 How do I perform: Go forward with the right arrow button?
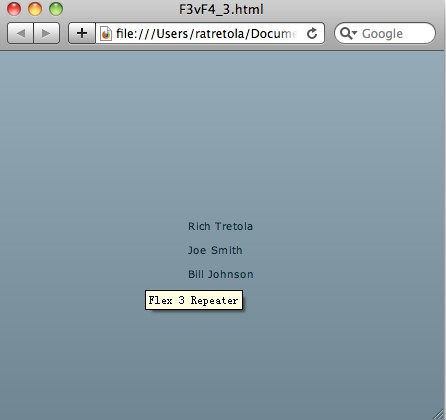pos(47,33)
